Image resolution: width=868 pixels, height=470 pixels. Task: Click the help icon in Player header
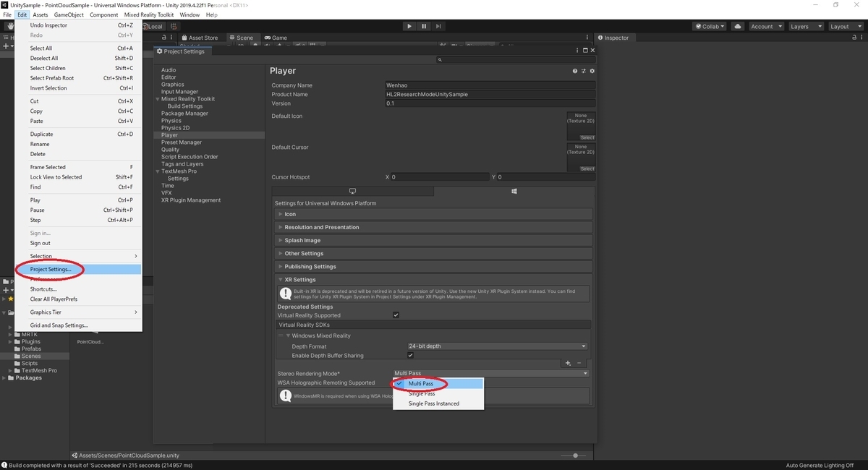576,71
